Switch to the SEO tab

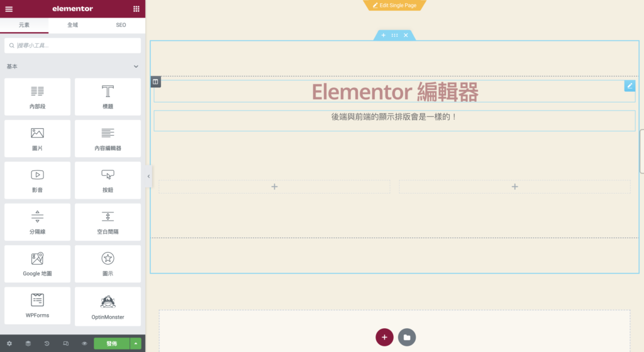(121, 25)
